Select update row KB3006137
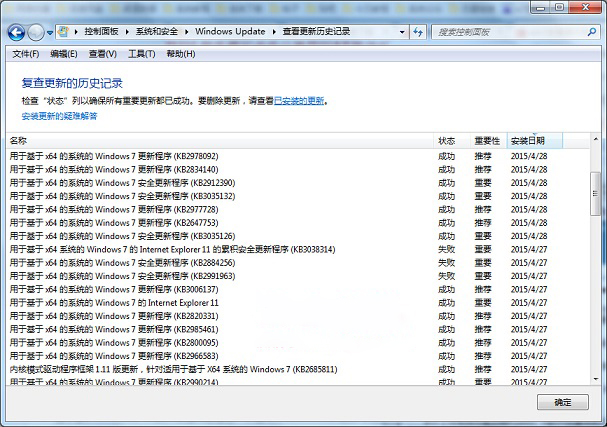Screen dimensions: 607x427 click(298, 290)
